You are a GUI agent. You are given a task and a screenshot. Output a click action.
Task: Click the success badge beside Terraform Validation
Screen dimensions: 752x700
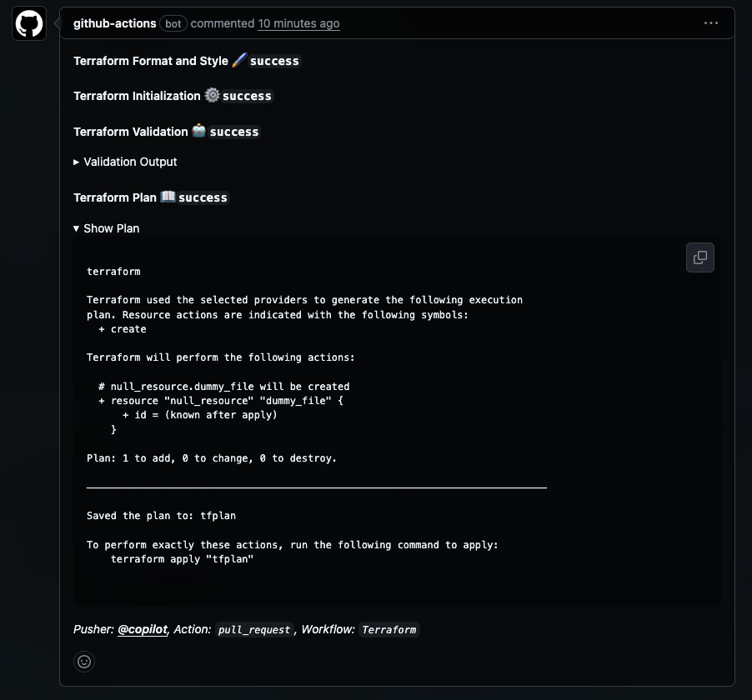pos(234,132)
